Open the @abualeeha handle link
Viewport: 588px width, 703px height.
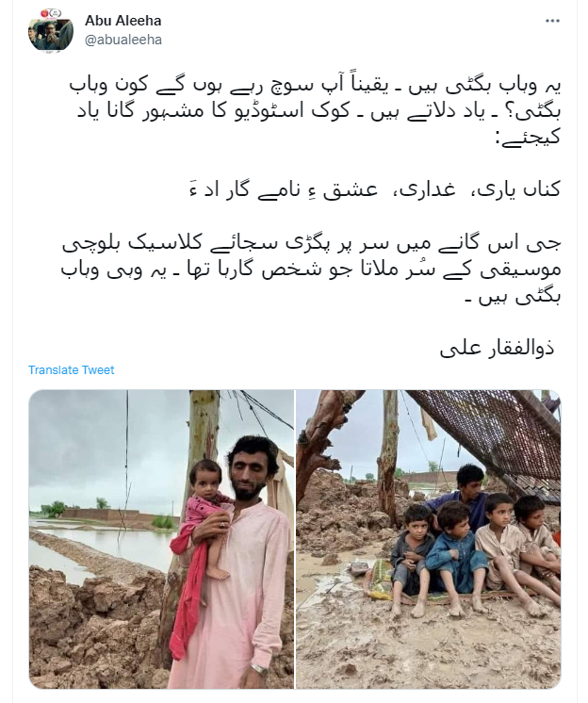pyautogui.click(x=123, y=40)
